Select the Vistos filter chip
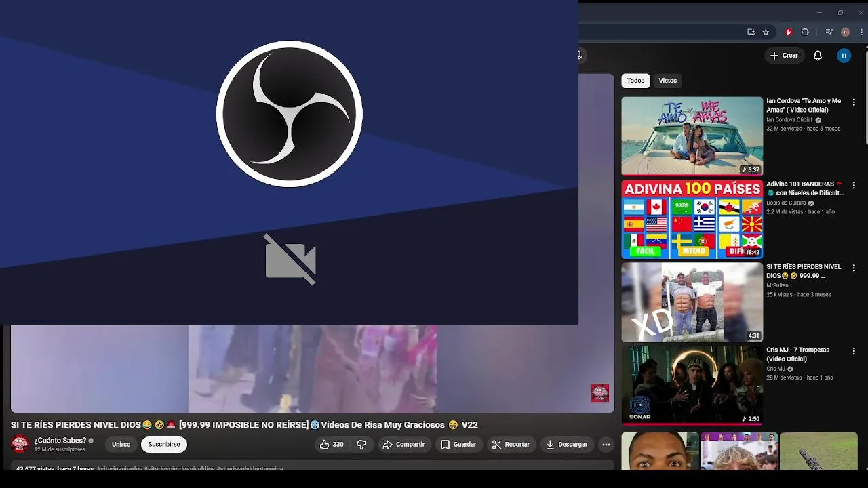The image size is (868, 488). (668, 81)
